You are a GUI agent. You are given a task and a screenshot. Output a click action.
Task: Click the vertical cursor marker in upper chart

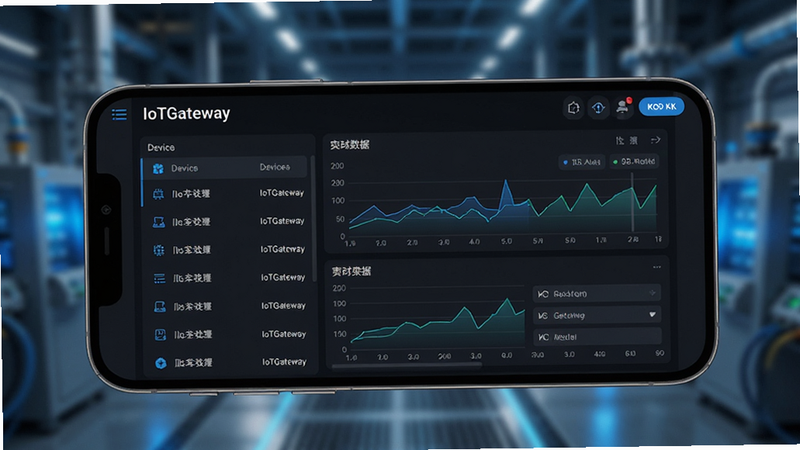(x=633, y=202)
